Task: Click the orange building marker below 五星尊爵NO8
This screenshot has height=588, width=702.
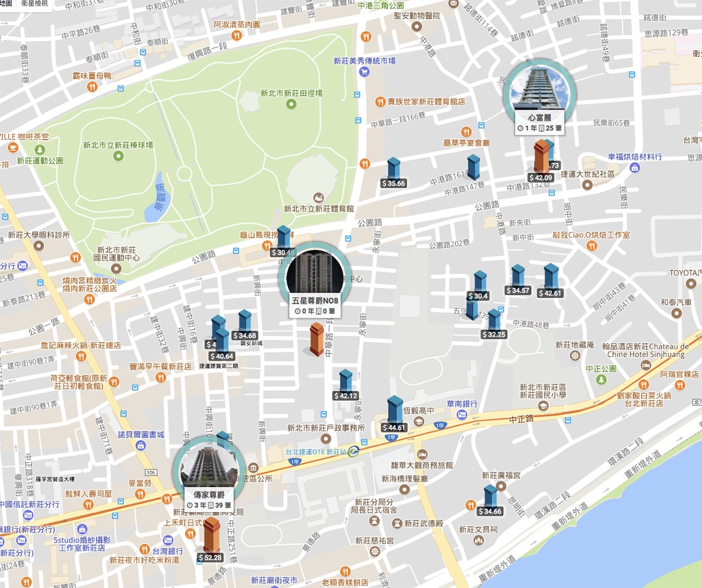Action: click(317, 341)
